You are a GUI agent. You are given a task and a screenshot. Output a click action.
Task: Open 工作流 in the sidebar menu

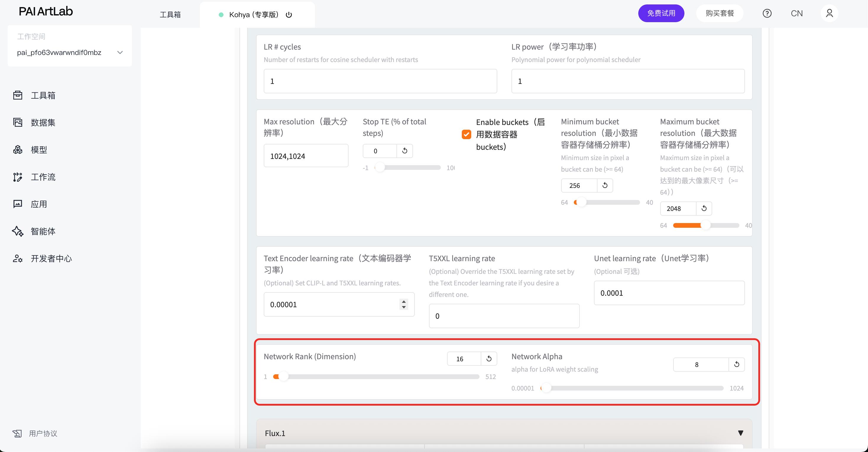(43, 177)
